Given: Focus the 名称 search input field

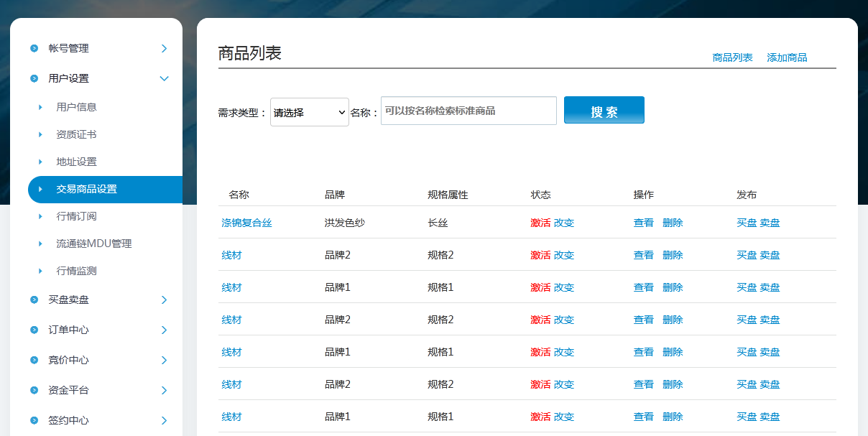Looking at the screenshot, I should 468,111.
